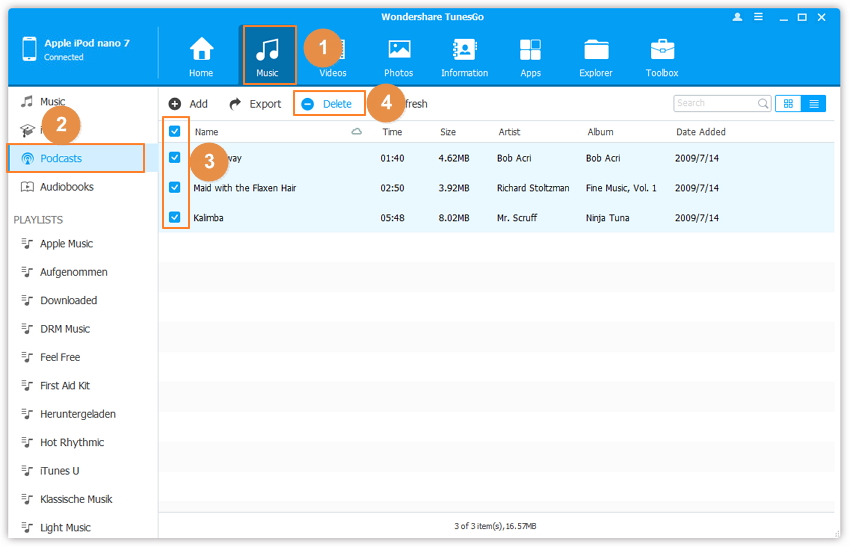The width and height of the screenshot is (850, 547).
Task: Uncheck the Maid with the Flaxen Hair checkbox
Action: coord(175,188)
